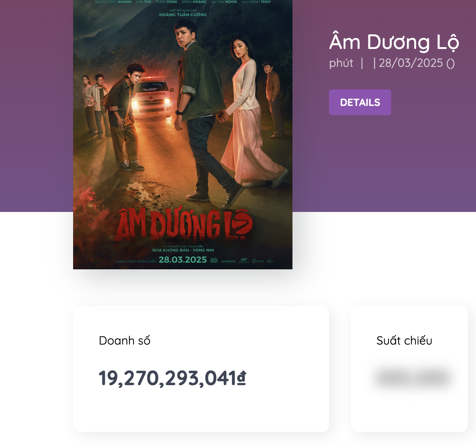
Task: Click the first studio logo after poster date
Action: tap(214, 261)
